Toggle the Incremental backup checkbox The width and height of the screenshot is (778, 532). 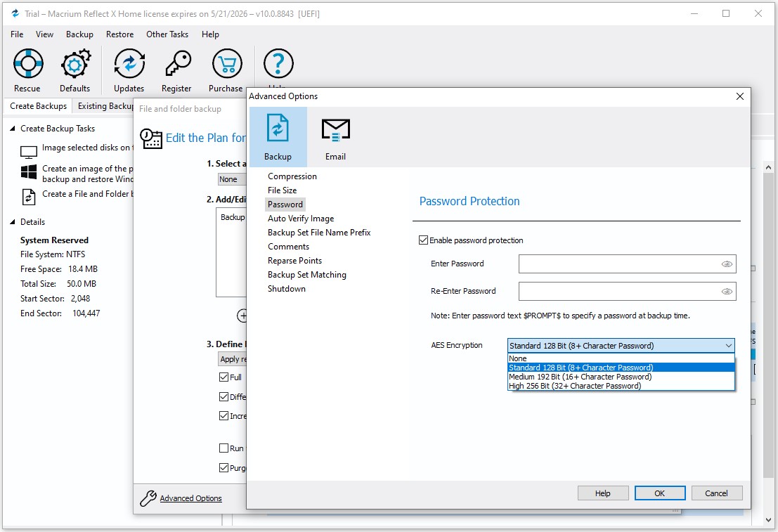(x=223, y=415)
